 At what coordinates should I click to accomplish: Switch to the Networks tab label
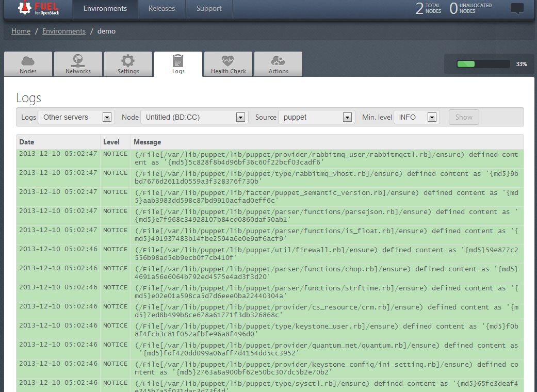(x=78, y=71)
